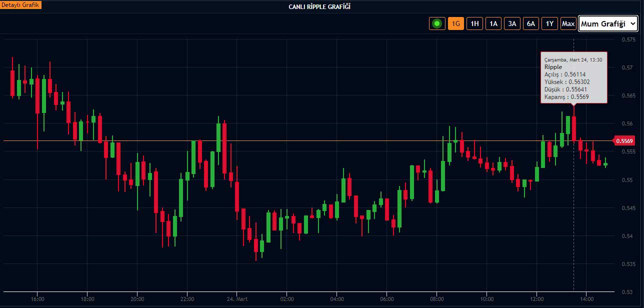Image resolution: width=644 pixels, height=308 pixels.
Task: Click the 0.545 price axis label
Action: [x=628, y=207]
